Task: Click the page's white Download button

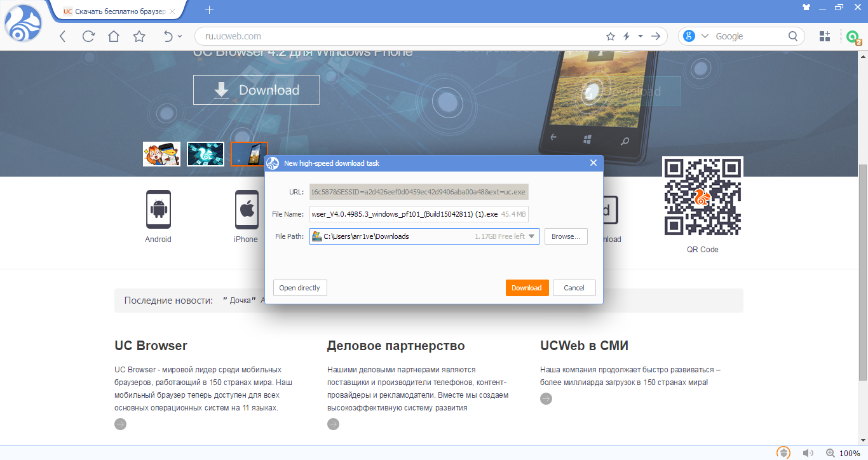Action: (256, 90)
